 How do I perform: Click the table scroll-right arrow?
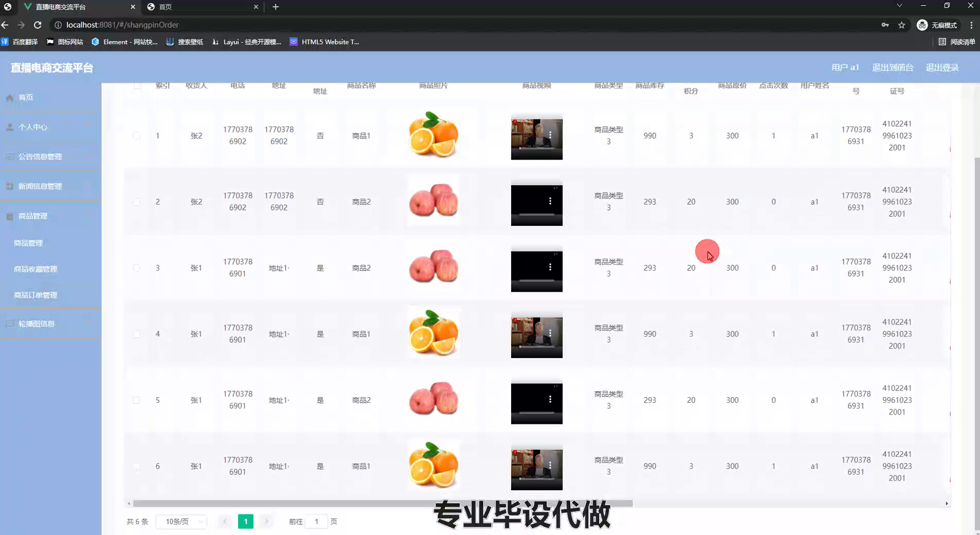point(947,504)
